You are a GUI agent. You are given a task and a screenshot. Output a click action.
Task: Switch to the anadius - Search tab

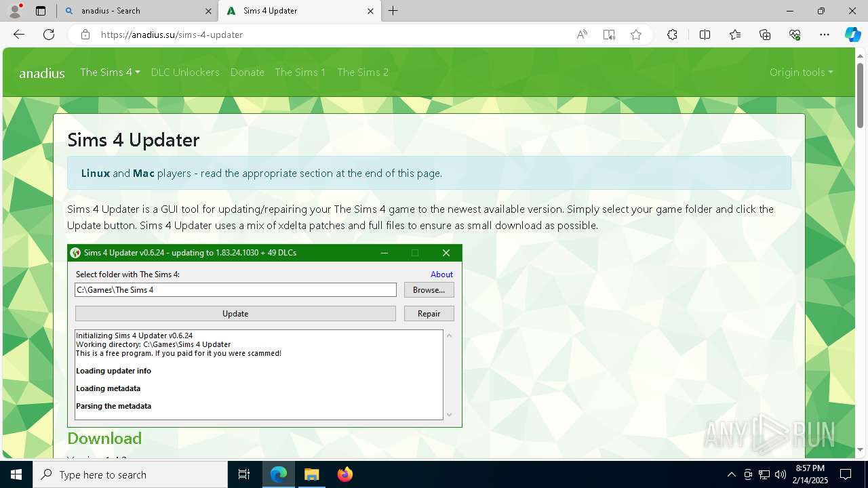[137, 11]
